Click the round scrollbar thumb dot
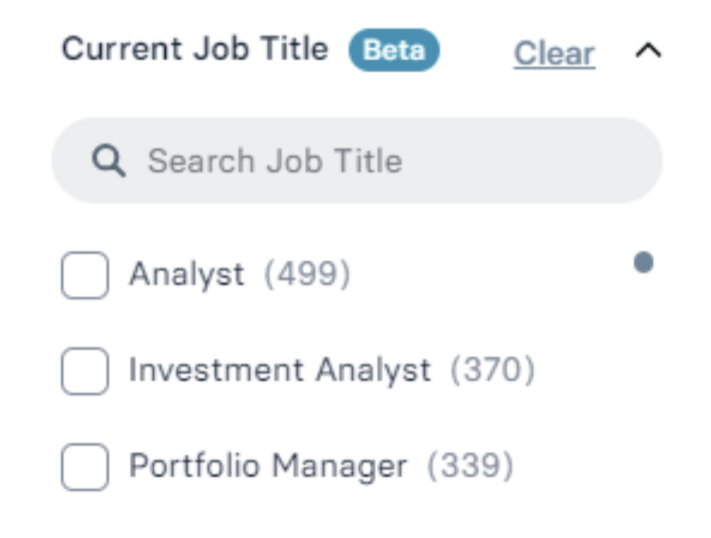This screenshot has width=711, height=538. [643, 263]
